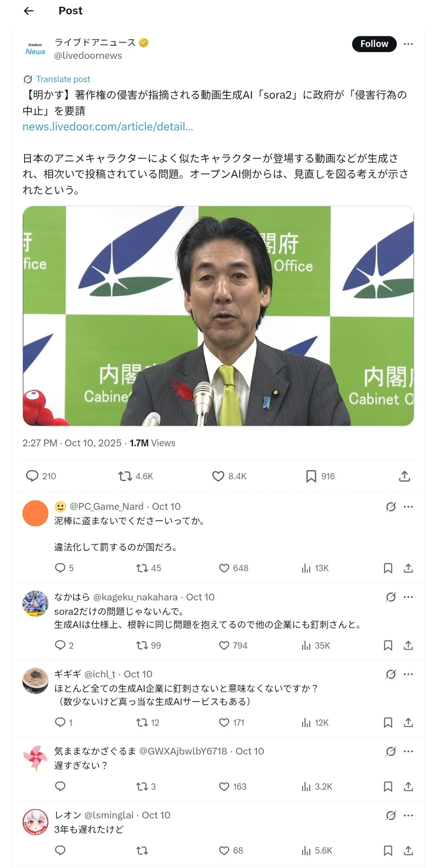This screenshot has height=868, width=434.
Task: Open the livedoor News profile avatar
Action: 35,48
